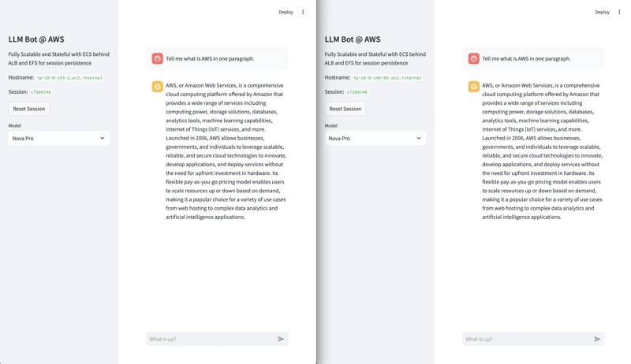Click the send arrow in the right chat
The width and height of the screenshot is (631, 364).
597,339
